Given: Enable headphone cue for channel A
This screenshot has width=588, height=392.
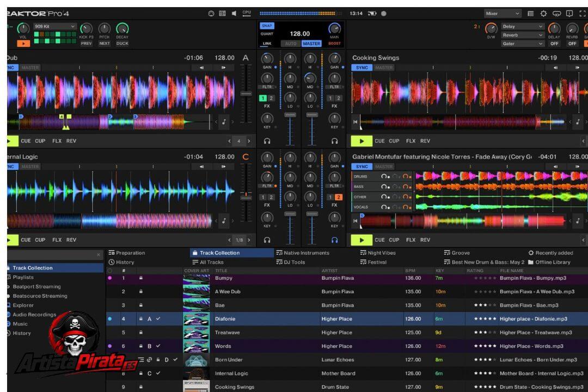Looking at the screenshot, I should [267, 141].
